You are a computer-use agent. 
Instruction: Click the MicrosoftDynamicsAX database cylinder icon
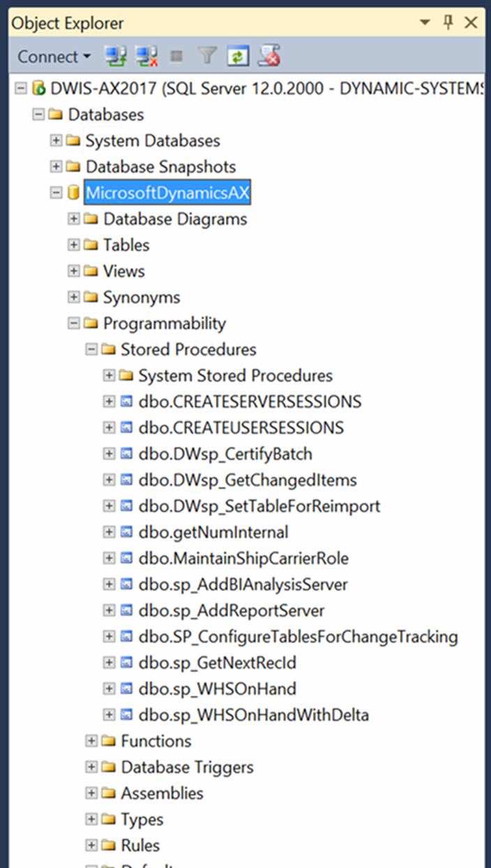click(74, 193)
